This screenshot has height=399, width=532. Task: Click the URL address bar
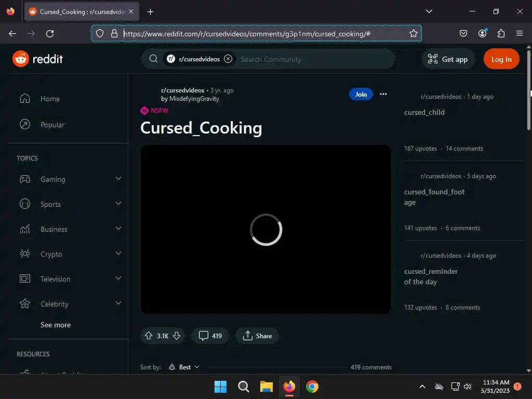(257, 34)
